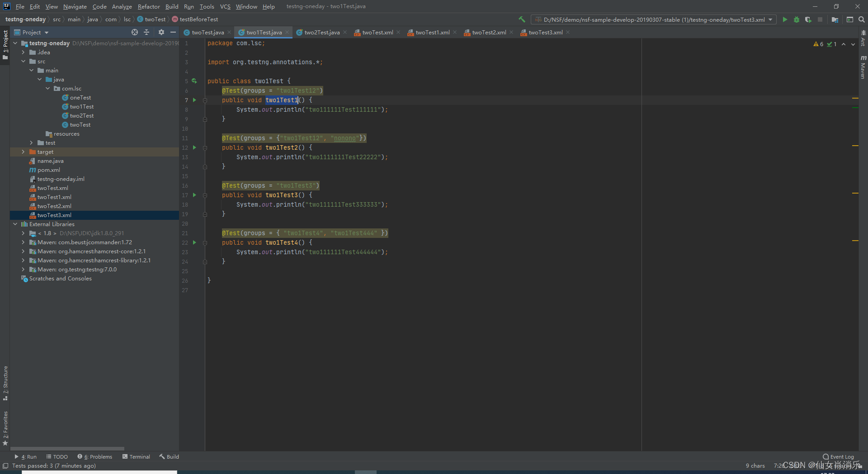Viewport: 868px width, 474px height.
Task: Run two1Test4 gutter icon at line 22
Action: tap(195, 242)
